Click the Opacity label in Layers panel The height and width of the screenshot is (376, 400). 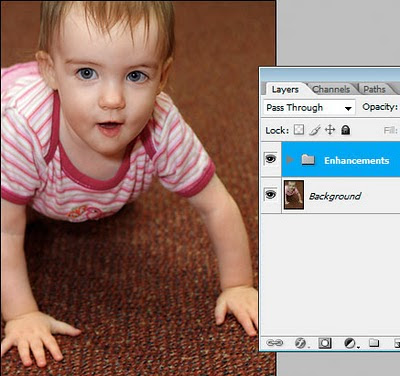point(380,107)
